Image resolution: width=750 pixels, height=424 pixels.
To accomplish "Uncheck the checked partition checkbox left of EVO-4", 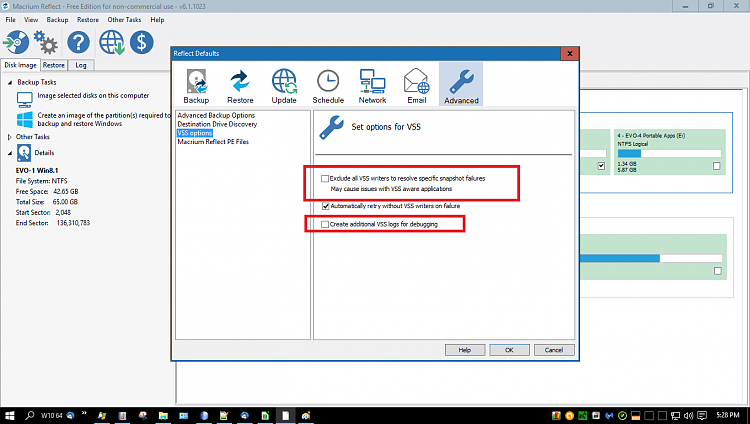I will pyautogui.click(x=601, y=166).
